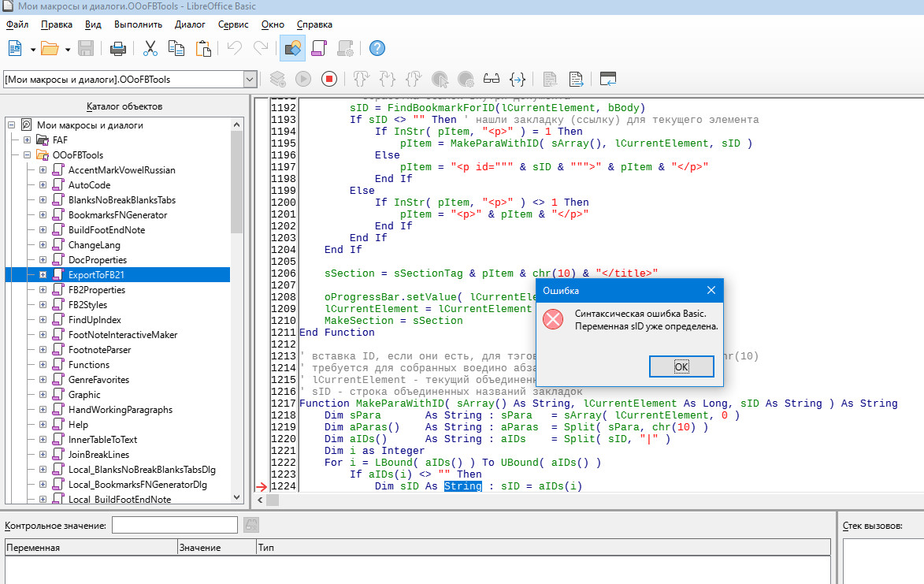The height and width of the screenshot is (584, 924).
Task: Select the AutoCode module
Action: 89,185
